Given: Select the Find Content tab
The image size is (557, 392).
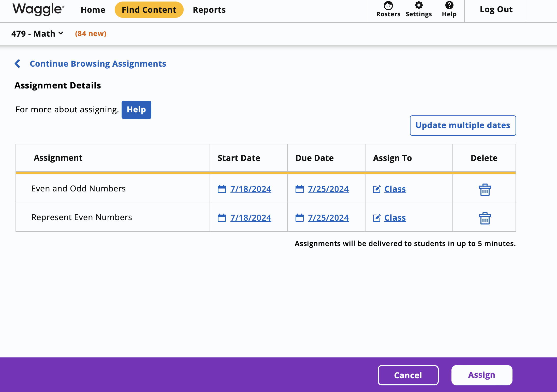Looking at the screenshot, I should coord(149,10).
